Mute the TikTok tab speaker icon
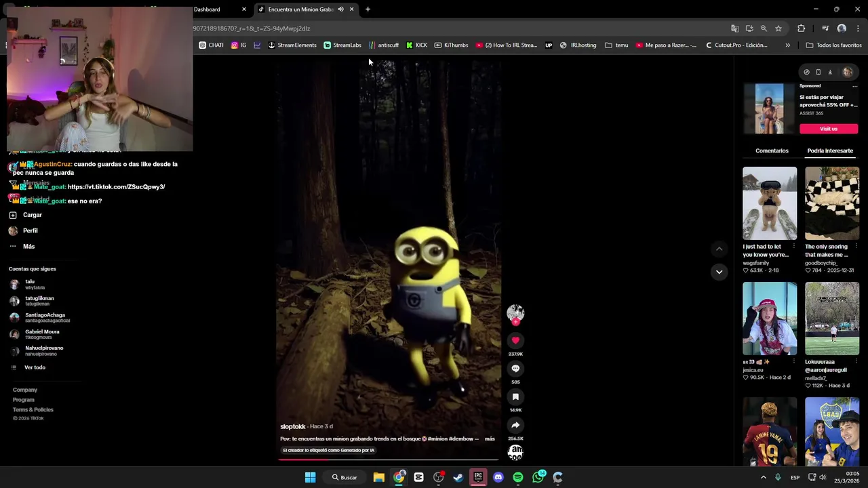This screenshot has height=488, width=868. tap(340, 9)
